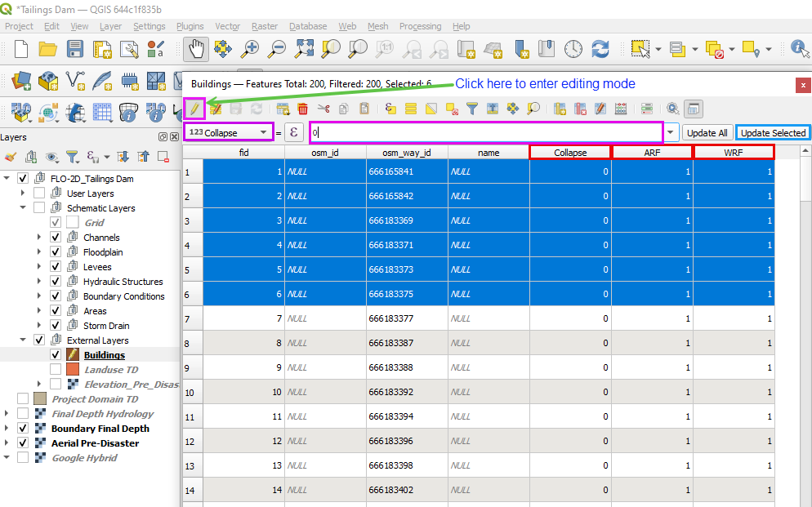Click the red trash delete selected features icon
812x507 pixels.
click(x=302, y=108)
